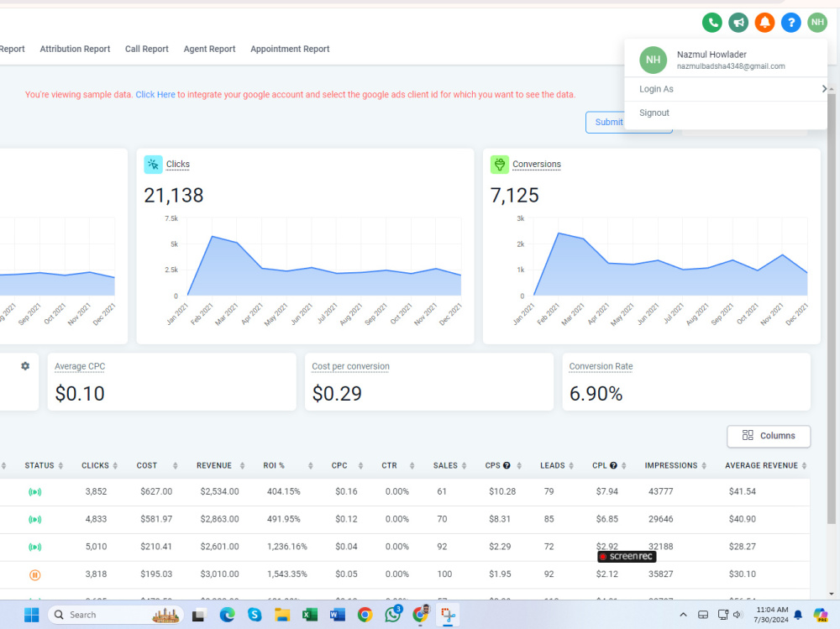This screenshot has height=629, width=840.
Task: Click the 43777 impressions cell
Action: (x=660, y=491)
